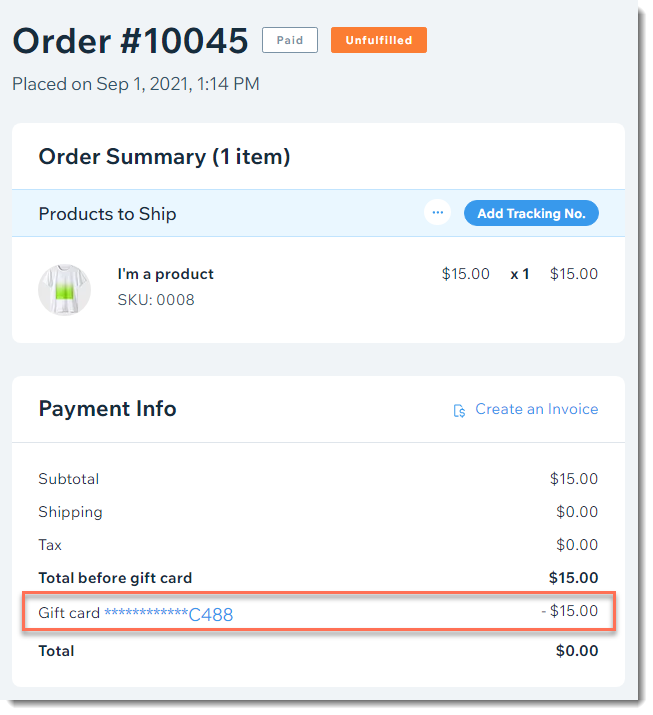
Task: Click the Products to Ship section header
Action: pyautogui.click(x=108, y=214)
